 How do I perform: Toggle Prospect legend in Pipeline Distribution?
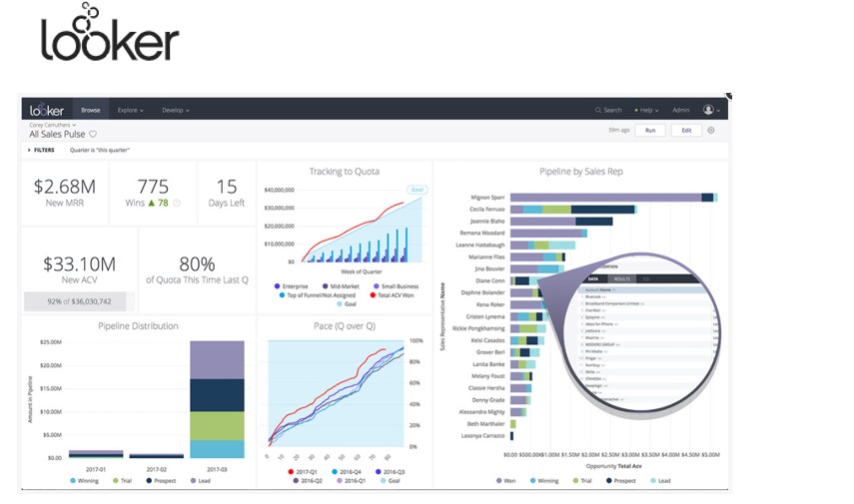(x=161, y=481)
